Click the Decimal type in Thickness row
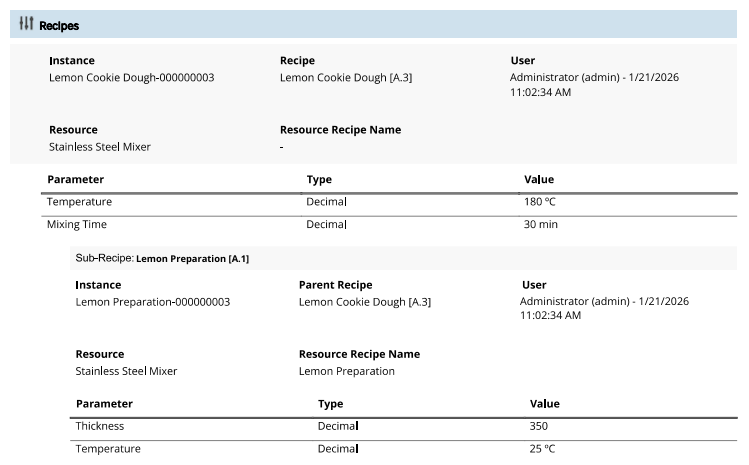The width and height of the screenshot is (749, 465). coord(338,426)
